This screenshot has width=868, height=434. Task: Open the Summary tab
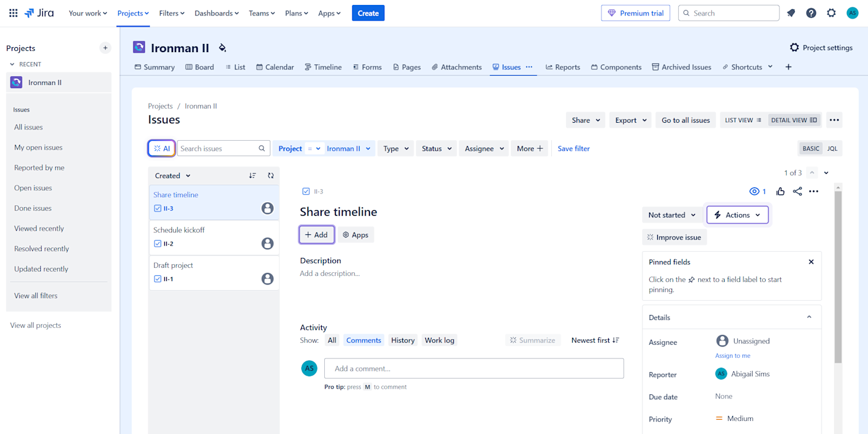[x=154, y=67]
